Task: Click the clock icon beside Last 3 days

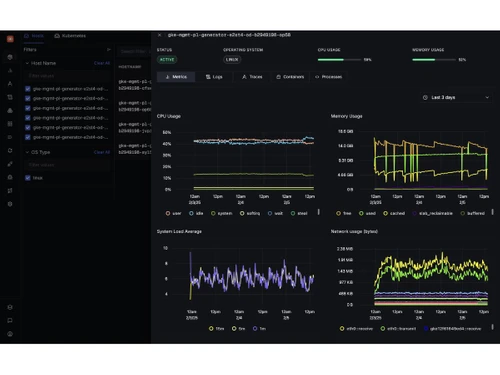Action: coord(425,97)
